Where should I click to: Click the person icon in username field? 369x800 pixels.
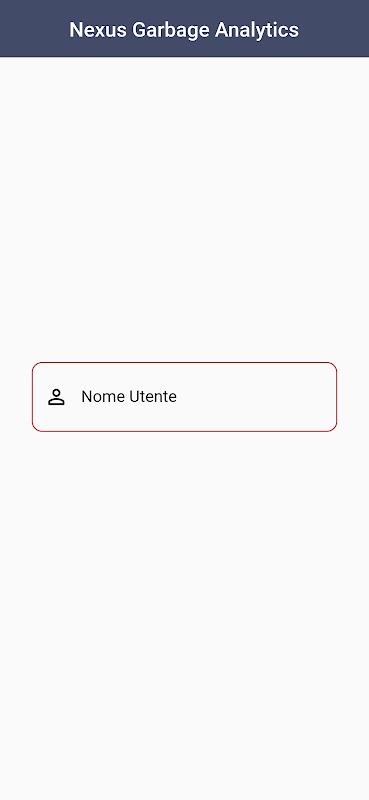56,397
